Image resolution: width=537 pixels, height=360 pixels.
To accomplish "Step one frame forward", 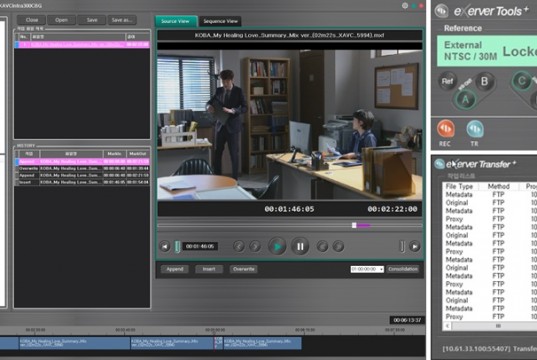I will coord(255,246).
